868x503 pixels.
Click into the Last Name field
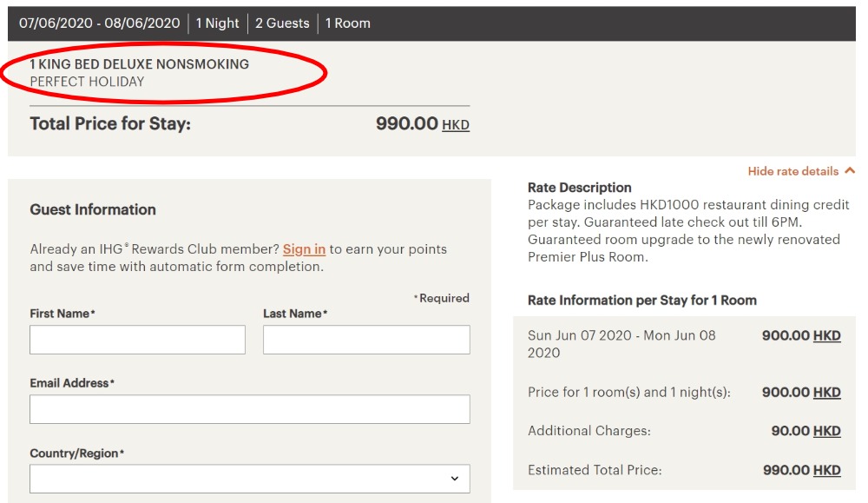click(x=366, y=340)
